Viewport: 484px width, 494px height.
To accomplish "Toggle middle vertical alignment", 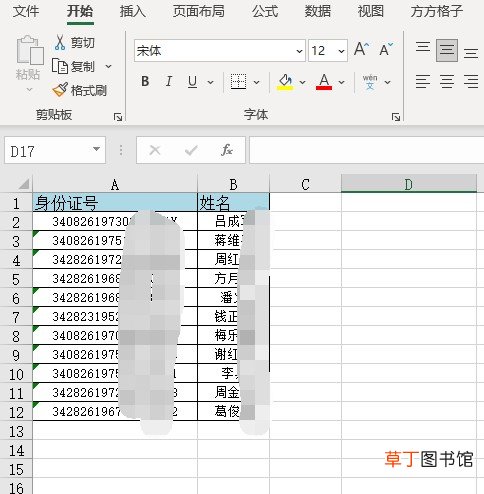I will click(447, 50).
